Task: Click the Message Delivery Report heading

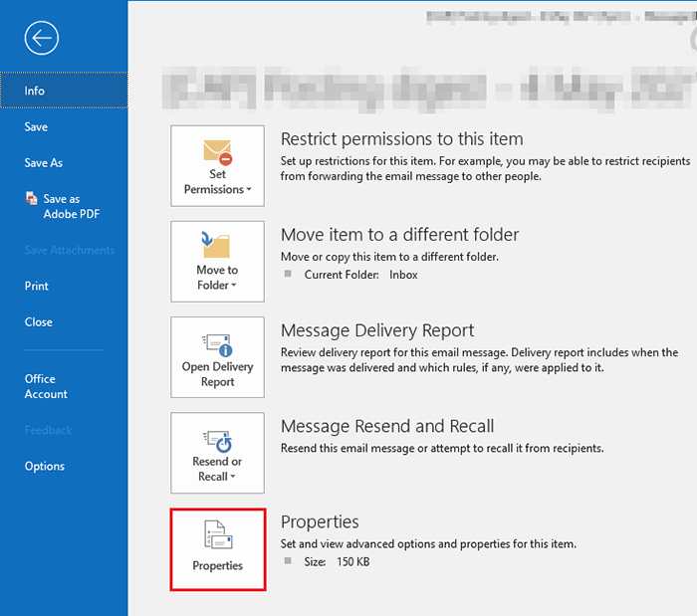Action: 377,330
